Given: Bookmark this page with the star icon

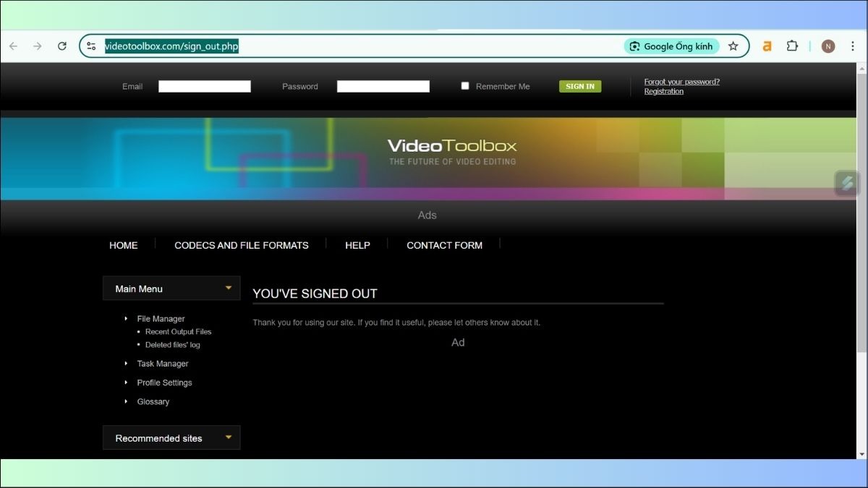Looking at the screenshot, I should pyautogui.click(x=733, y=46).
